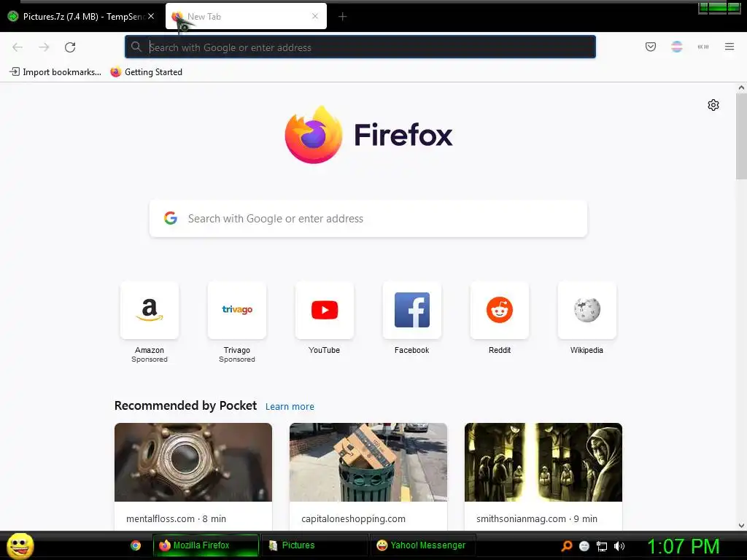Click the round face tray icon
Image resolution: width=747 pixels, height=560 pixels.
click(x=584, y=546)
